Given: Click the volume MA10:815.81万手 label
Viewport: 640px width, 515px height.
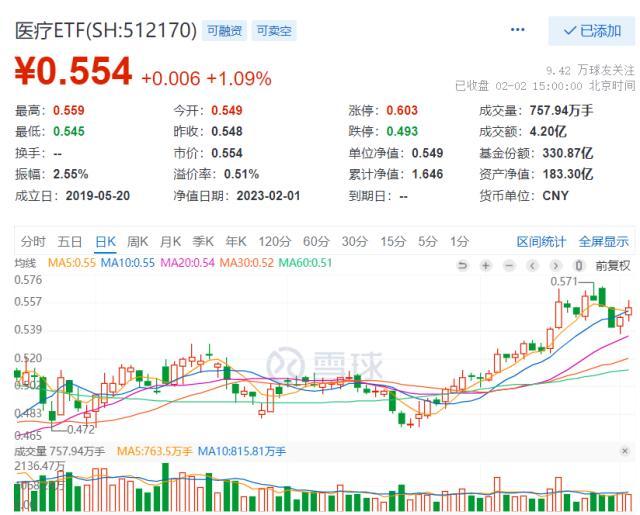Looking at the screenshot, I should click(x=242, y=451).
